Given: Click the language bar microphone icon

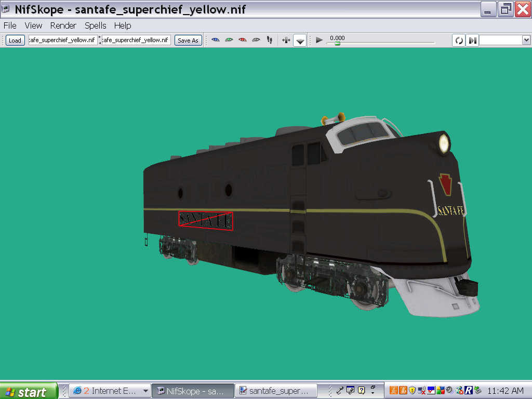Looking at the screenshot, I should (x=340, y=391).
